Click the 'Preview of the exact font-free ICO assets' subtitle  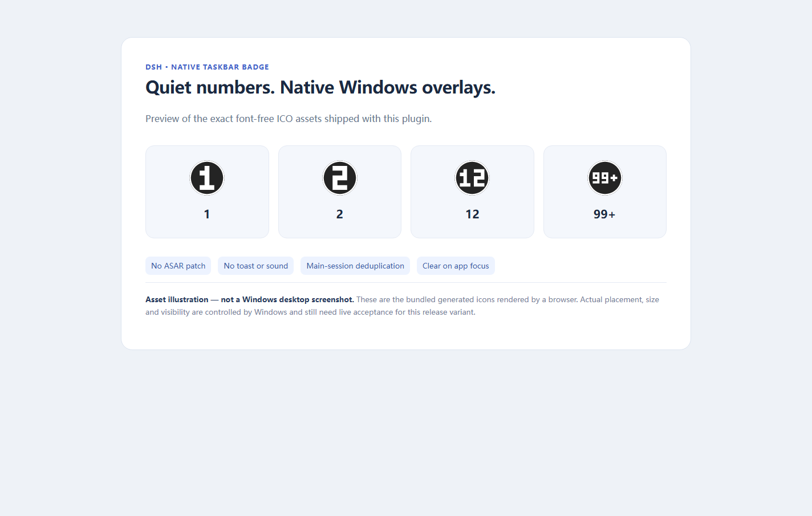coord(289,119)
